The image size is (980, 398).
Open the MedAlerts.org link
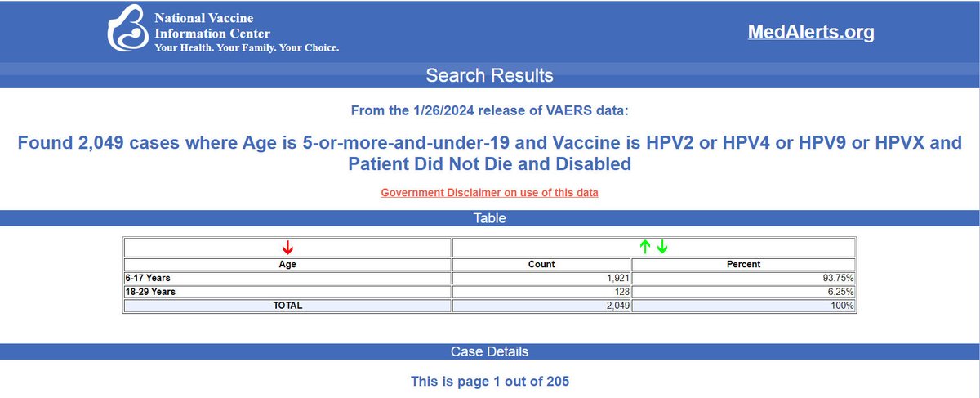pos(811,32)
